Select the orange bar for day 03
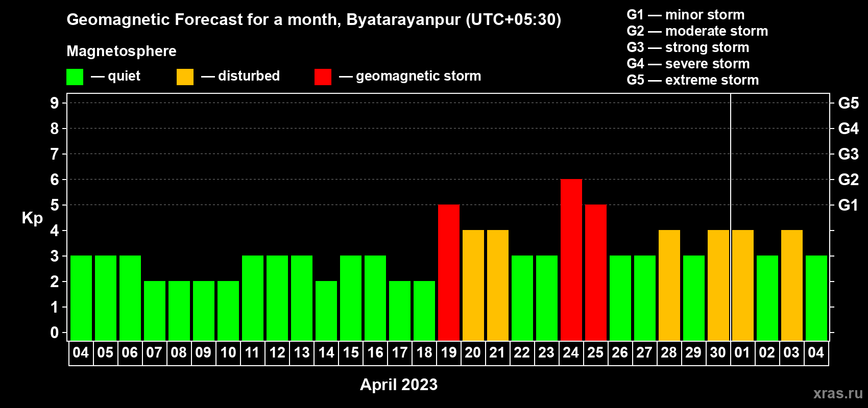Image resolution: width=868 pixels, height=408 pixels. click(x=791, y=285)
